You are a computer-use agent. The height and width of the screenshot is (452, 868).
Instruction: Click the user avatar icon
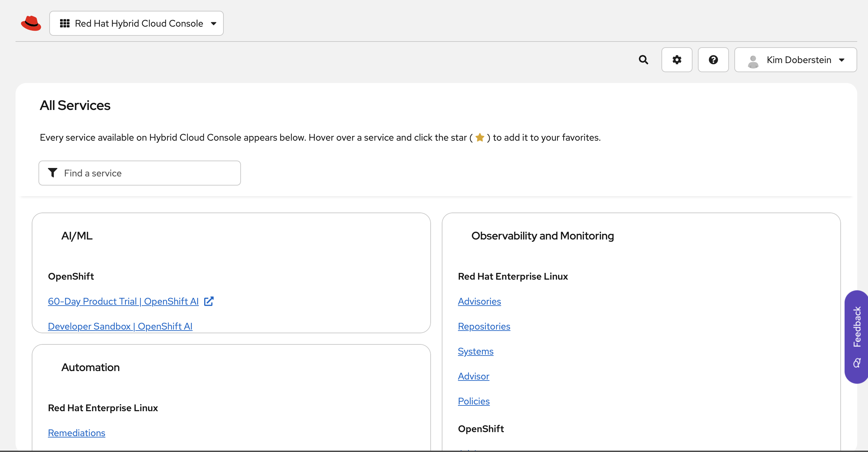[753, 61]
